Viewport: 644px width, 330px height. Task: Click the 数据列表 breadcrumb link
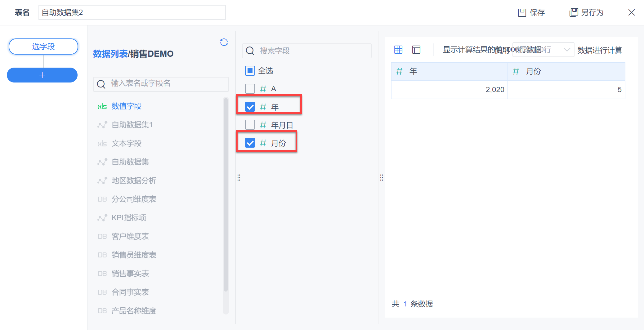tap(110, 54)
